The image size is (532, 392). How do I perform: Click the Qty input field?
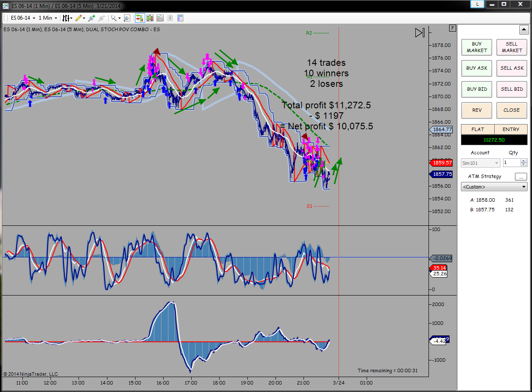click(511, 163)
